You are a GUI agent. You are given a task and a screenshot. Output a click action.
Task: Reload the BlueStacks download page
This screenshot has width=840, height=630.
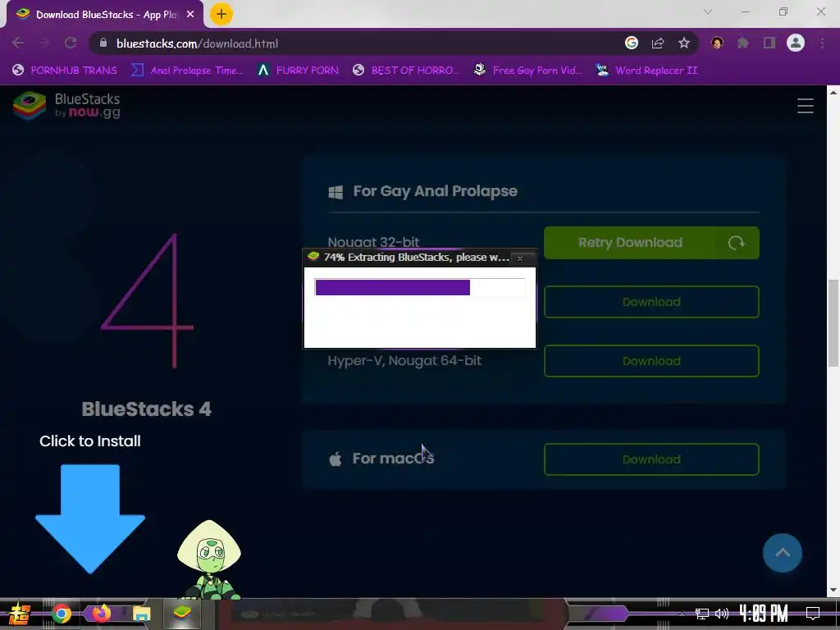(71, 43)
